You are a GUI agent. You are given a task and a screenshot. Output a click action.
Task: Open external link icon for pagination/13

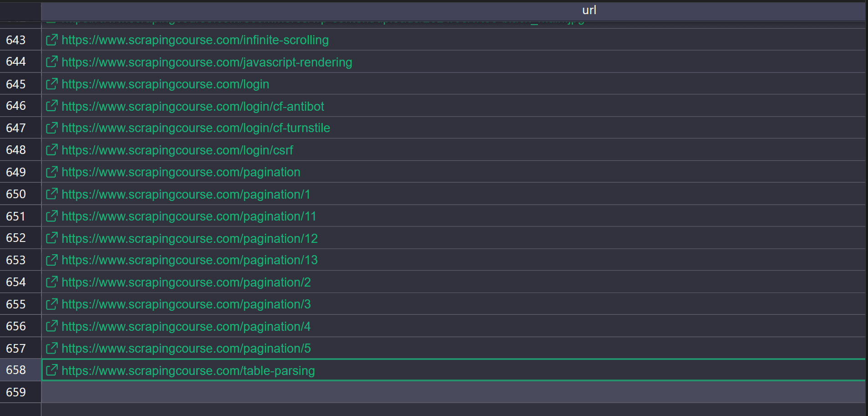tap(52, 260)
